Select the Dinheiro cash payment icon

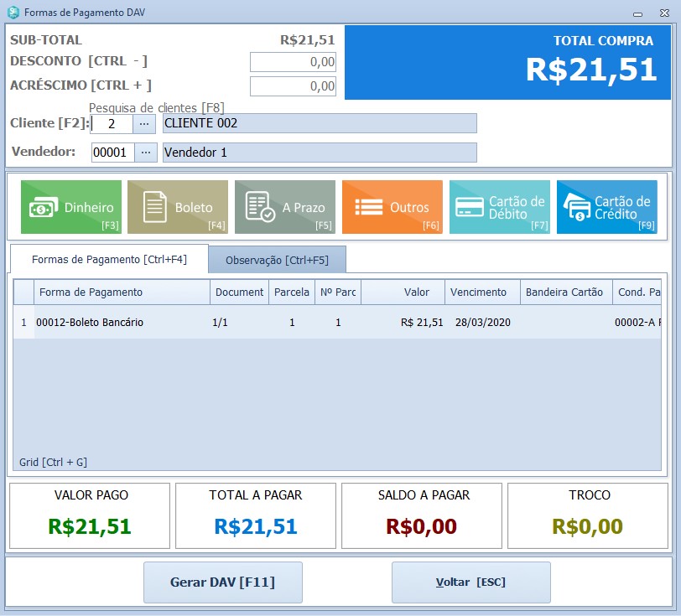pos(42,207)
